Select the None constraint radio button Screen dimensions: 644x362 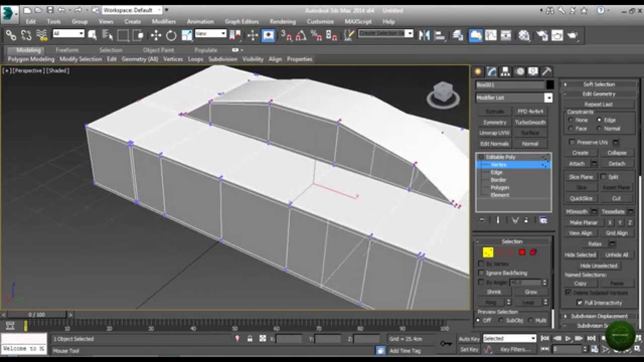570,120
